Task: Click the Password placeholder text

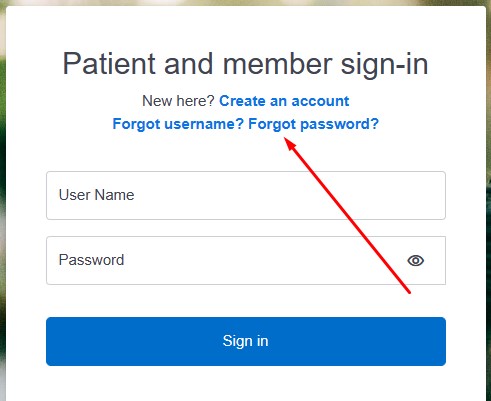Action: [91, 260]
